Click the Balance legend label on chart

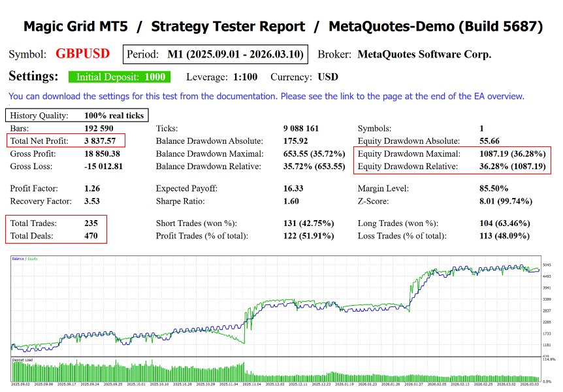(18, 259)
